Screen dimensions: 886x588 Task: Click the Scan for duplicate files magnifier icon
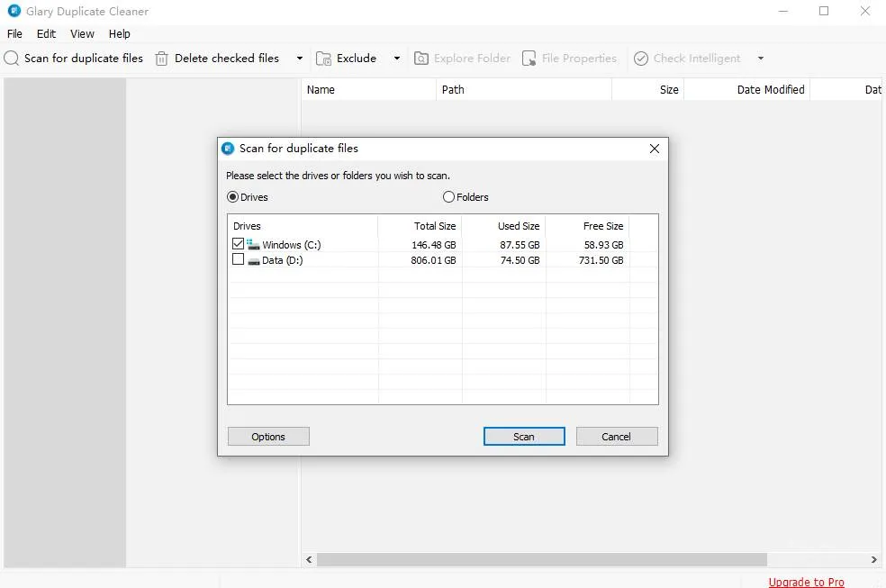pyautogui.click(x=12, y=59)
